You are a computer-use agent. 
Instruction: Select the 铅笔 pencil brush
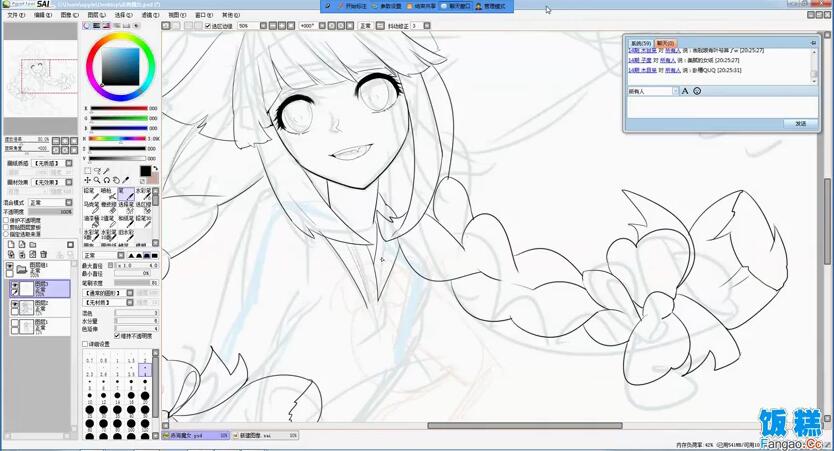(x=92, y=194)
